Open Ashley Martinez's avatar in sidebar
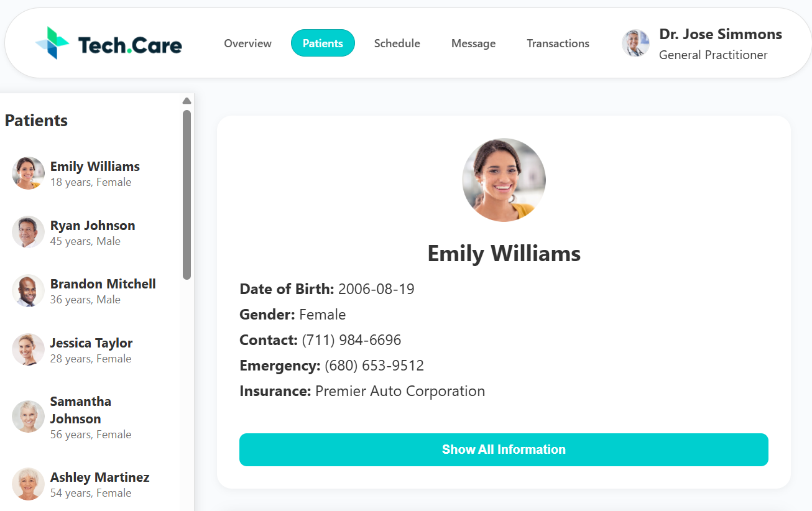The height and width of the screenshot is (511, 812). [28, 484]
